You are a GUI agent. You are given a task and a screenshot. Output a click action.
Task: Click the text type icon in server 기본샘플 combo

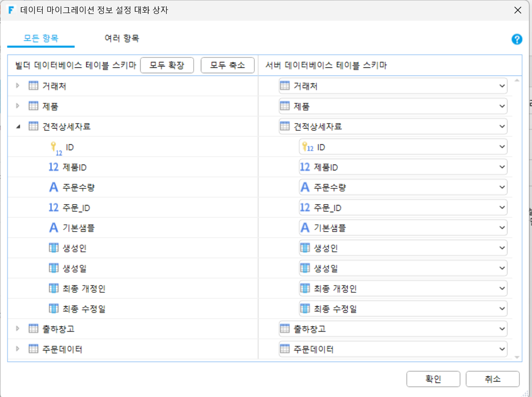[x=305, y=227]
